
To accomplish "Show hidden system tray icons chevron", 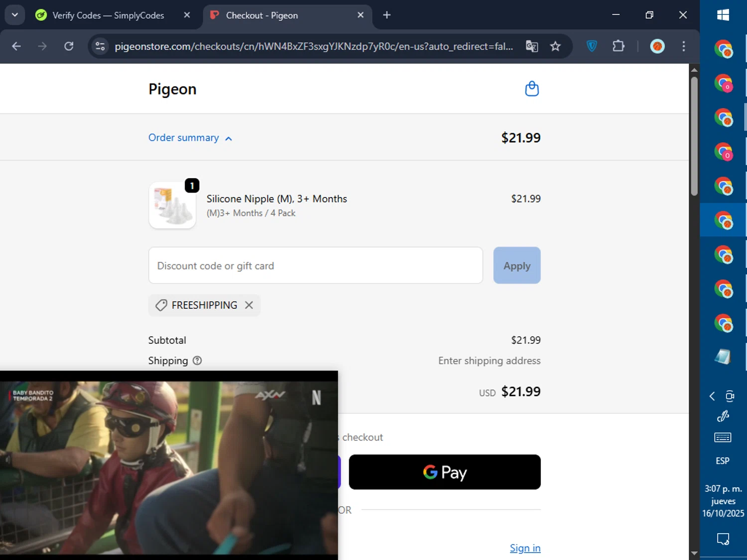I will pos(712,396).
